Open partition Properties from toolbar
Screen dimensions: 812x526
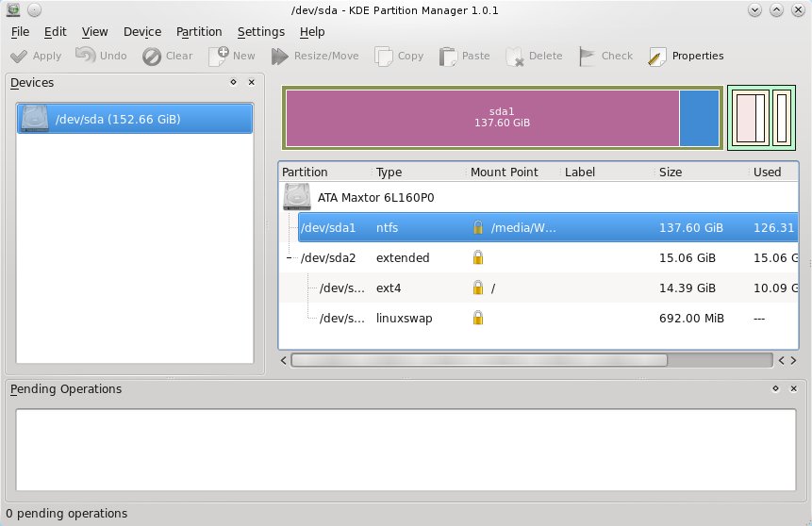(657, 57)
